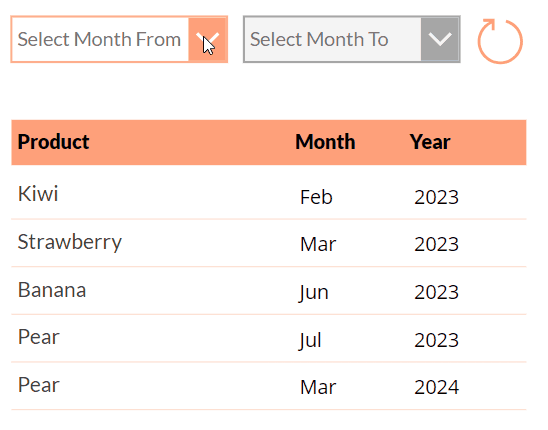Click the Feb month cell
Screen dimensions: 548x430
pyautogui.click(x=316, y=197)
